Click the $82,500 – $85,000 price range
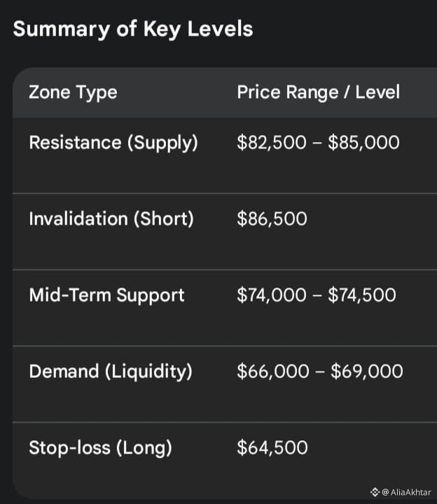The height and width of the screenshot is (504, 437). pyautogui.click(x=318, y=143)
